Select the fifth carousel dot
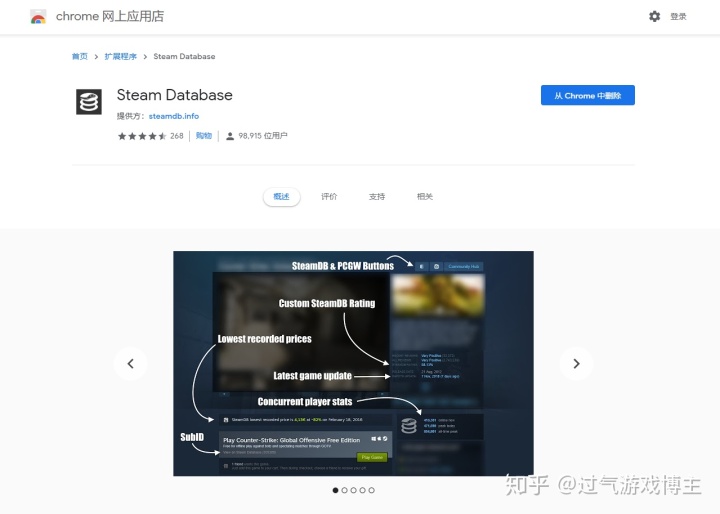 (x=371, y=490)
